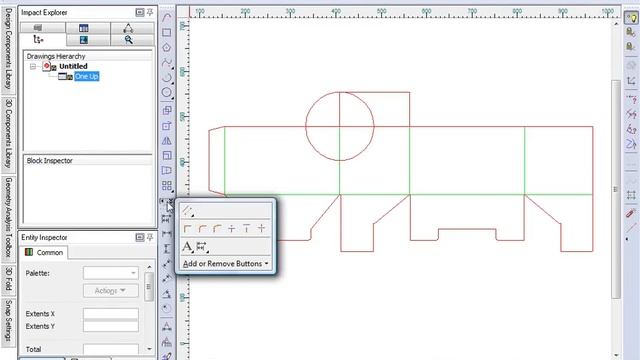This screenshot has width=640, height=360.
Task: Click the canvas scroll-down arrow
Action: coord(616,356)
